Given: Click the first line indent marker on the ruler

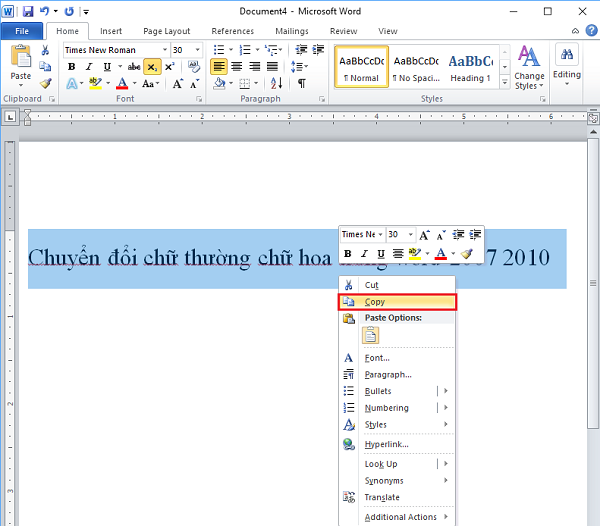Looking at the screenshot, I should (x=27, y=113).
